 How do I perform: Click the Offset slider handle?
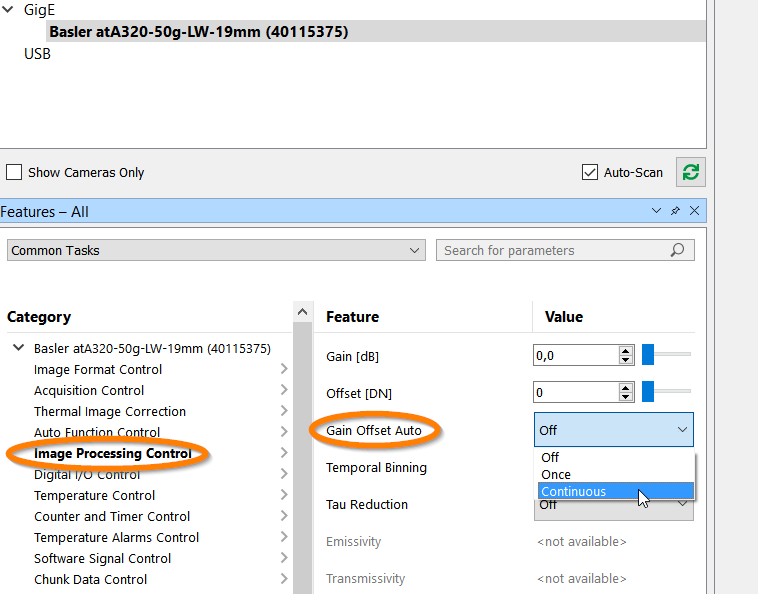(x=648, y=391)
